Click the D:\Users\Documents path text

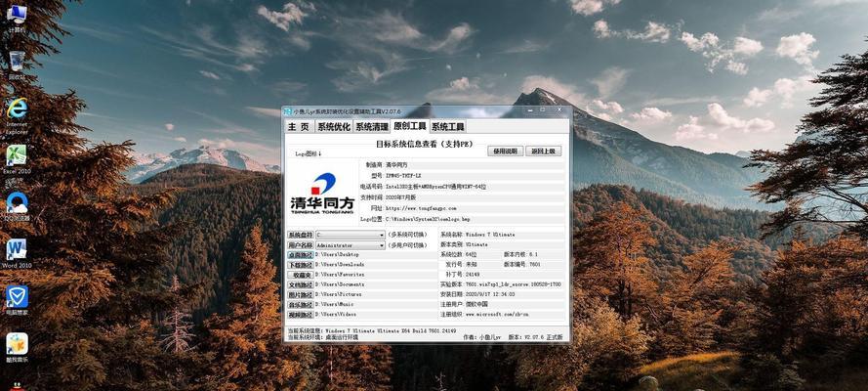pos(341,284)
